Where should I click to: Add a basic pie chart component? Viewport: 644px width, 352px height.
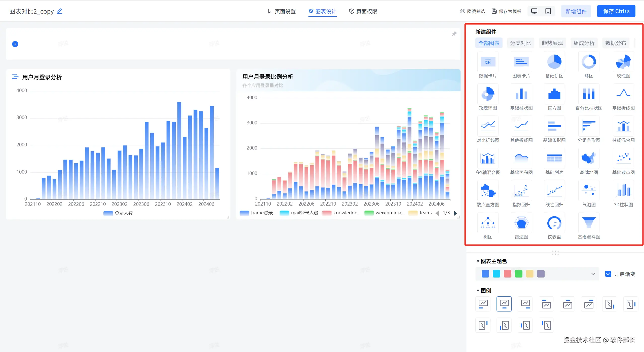point(554,62)
